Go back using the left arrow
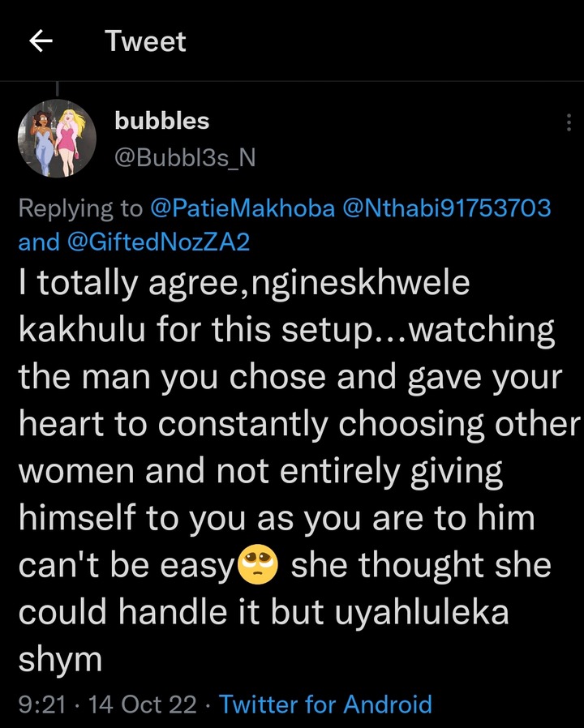The height and width of the screenshot is (728, 584). pyautogui.click(x=41, y=42)
